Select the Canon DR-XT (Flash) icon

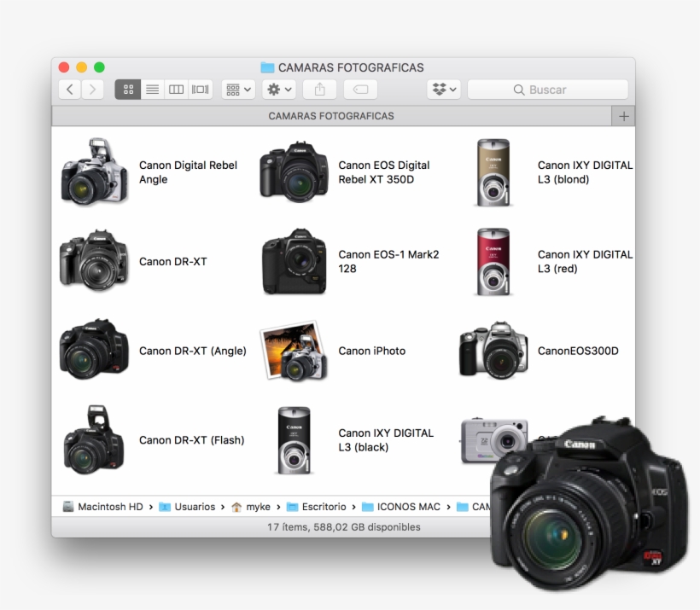[94, 440]
